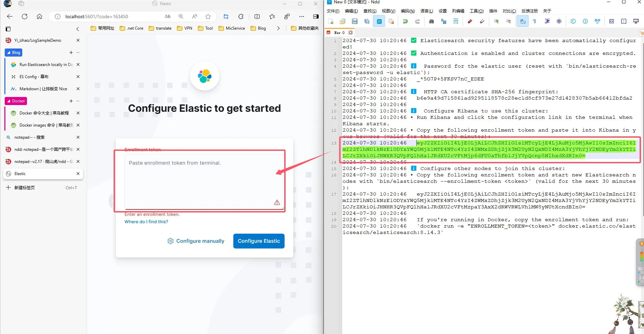Open the 查找(S) menu in Ndd
This screenshot has height=334, width=644.
tap(370, 11)
